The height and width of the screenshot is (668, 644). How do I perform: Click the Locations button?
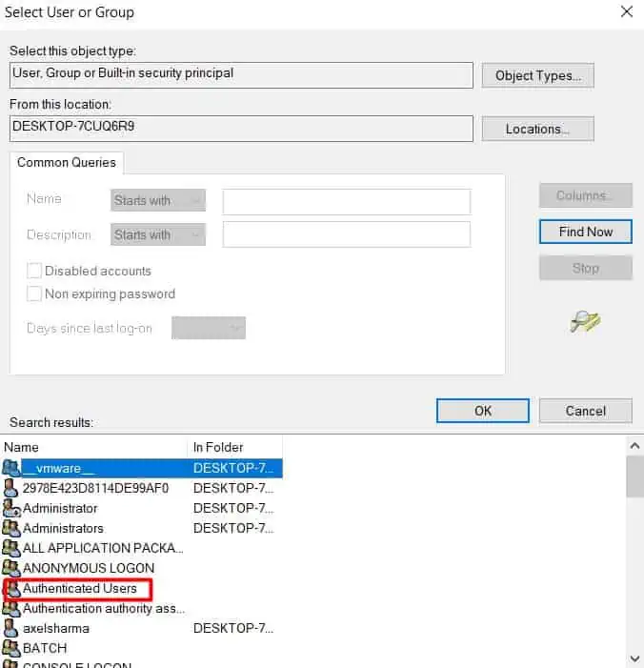(537, 129)
